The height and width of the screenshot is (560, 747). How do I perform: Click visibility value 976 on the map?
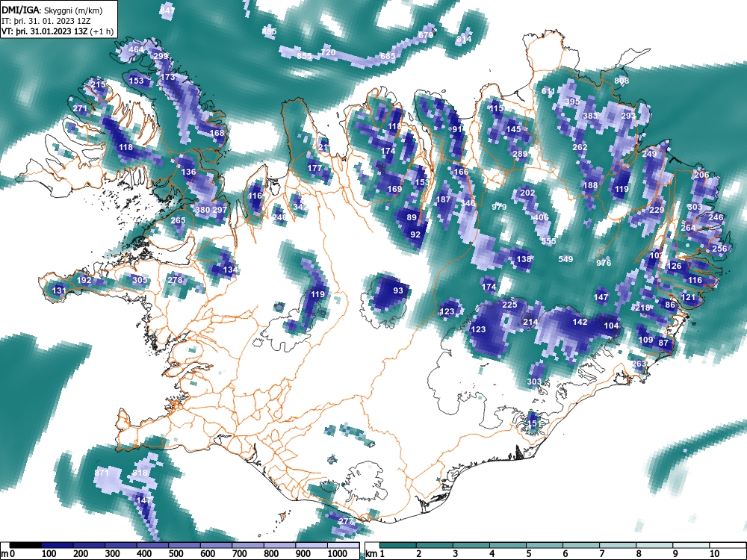[604, 263]
